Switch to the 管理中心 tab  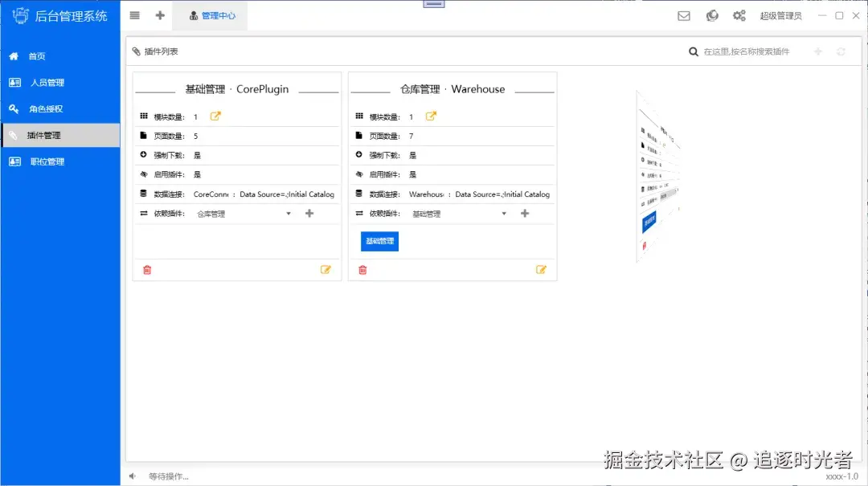[x=211, y=16]
